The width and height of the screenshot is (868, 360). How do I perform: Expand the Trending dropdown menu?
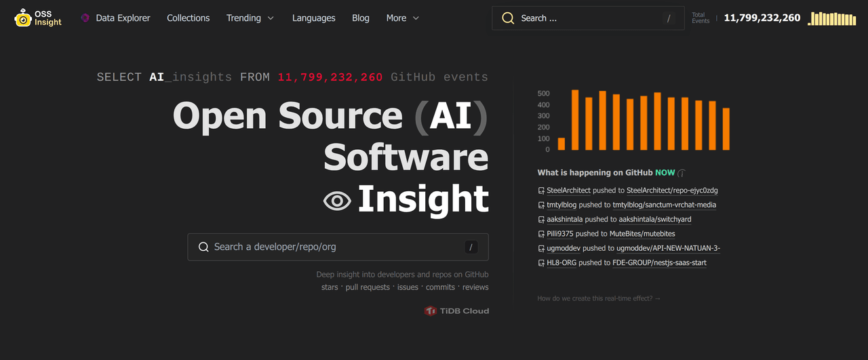pos(250,18)
